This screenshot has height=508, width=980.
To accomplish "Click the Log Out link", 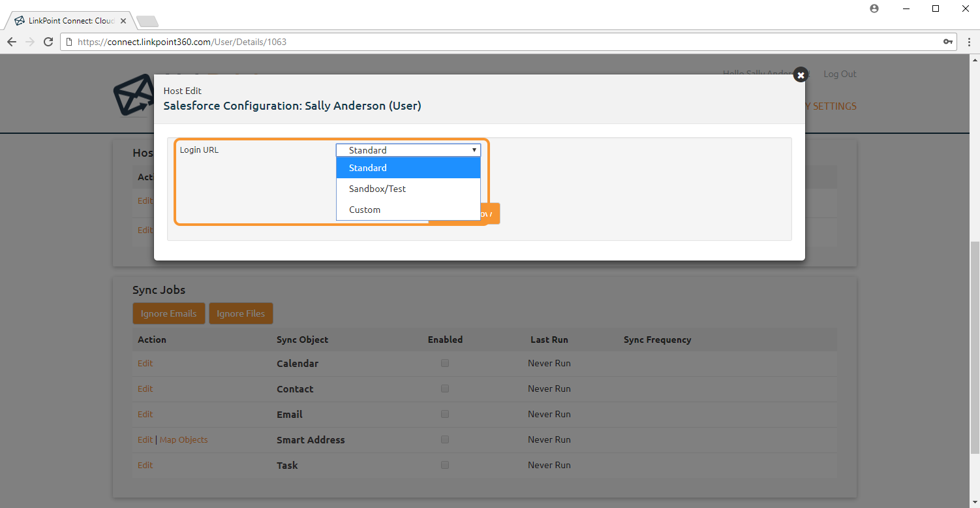I will [840, 74].
